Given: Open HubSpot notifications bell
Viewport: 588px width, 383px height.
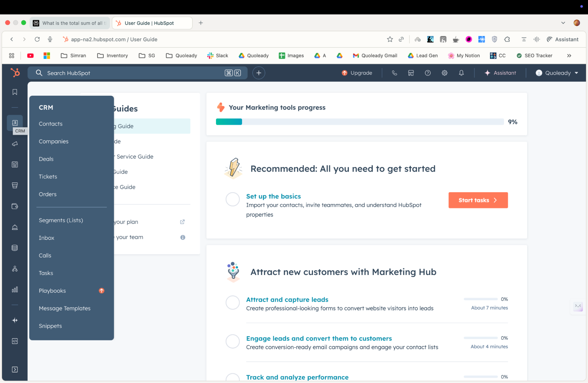Looking at the screenshot, I should click(461, 73).
